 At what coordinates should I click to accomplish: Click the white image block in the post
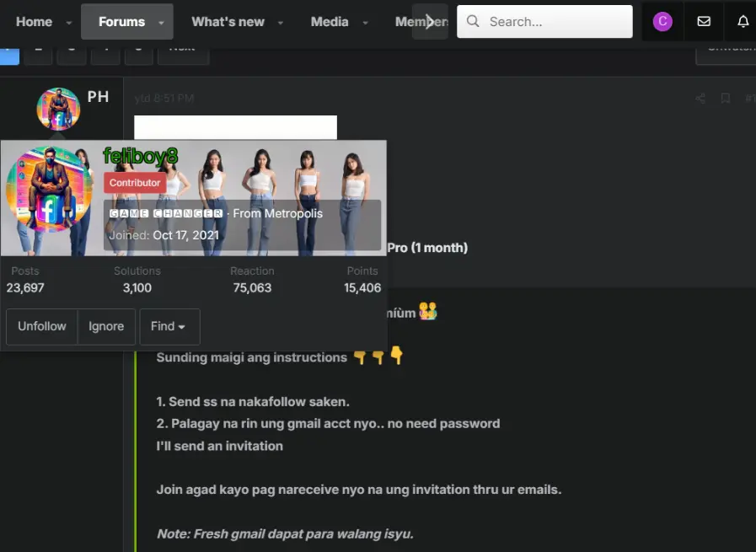pyautogui.click(x=235, y=127)
